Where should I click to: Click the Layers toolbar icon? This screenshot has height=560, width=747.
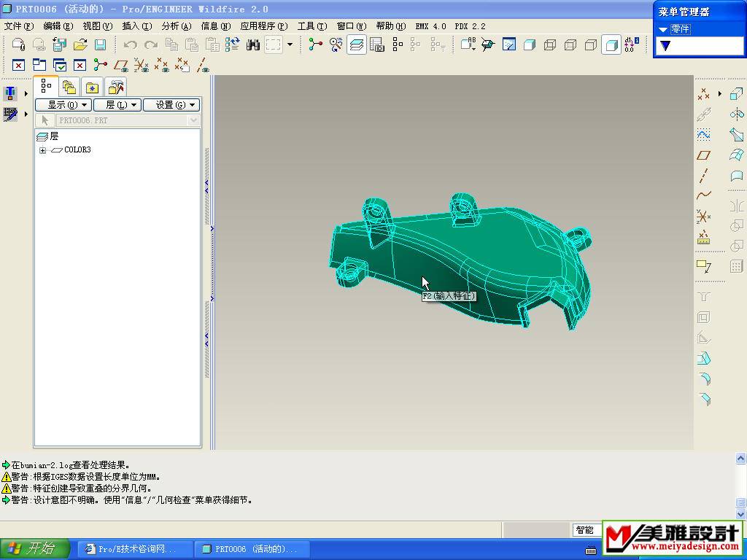pos(357,45)
